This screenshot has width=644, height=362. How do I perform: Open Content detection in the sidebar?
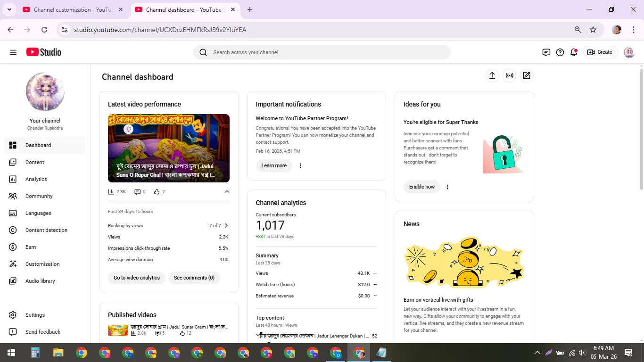tap(45, 230)
